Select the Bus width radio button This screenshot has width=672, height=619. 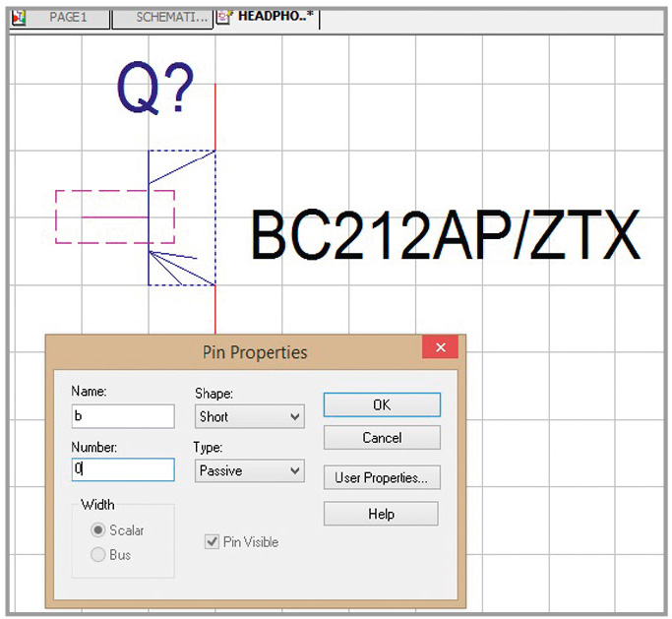(98, 555)
